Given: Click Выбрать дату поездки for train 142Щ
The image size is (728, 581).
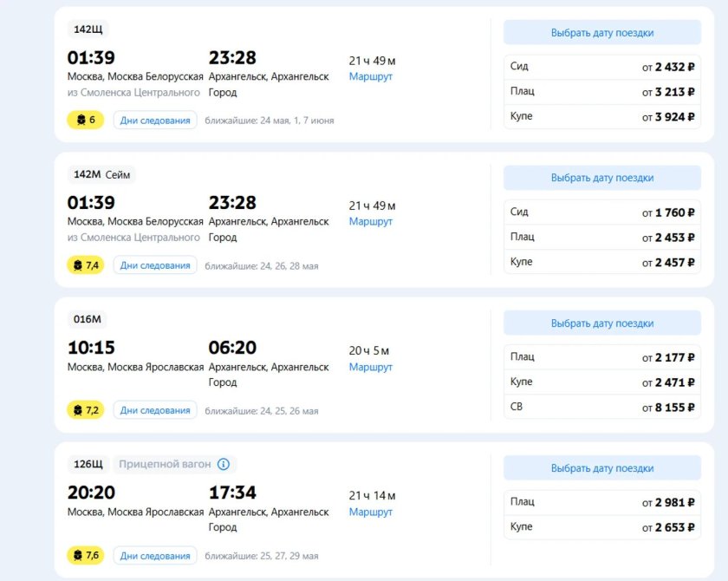Looking at the screenshot, I should pyautogui.click(x=601, y=33).
